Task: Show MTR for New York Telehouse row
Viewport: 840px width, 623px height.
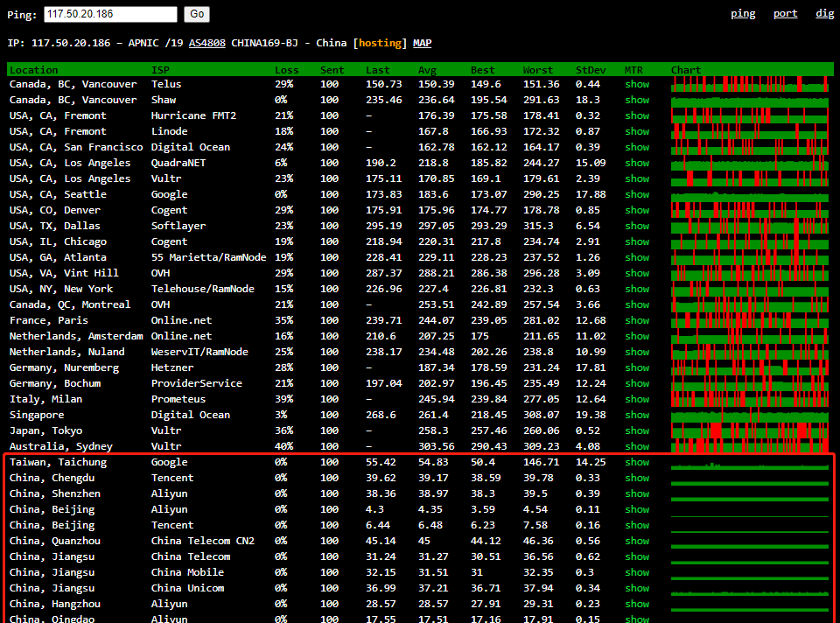Action: [x=637, y=289]
